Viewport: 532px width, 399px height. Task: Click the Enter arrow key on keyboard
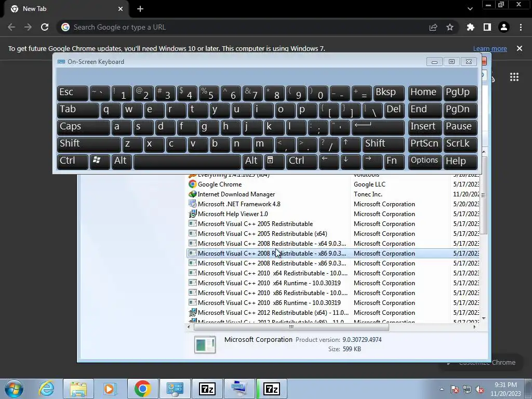tap(378, 127)
